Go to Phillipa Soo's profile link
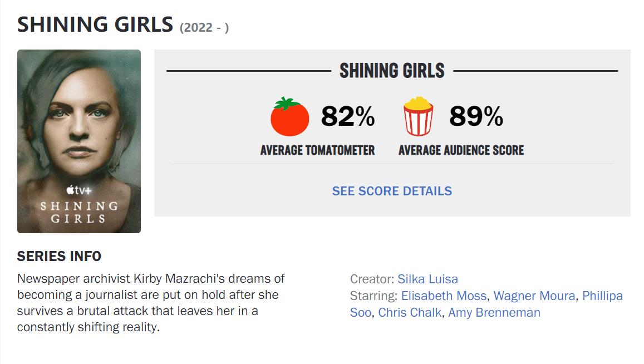The image size is (644, 364). (x=602, y=296)
